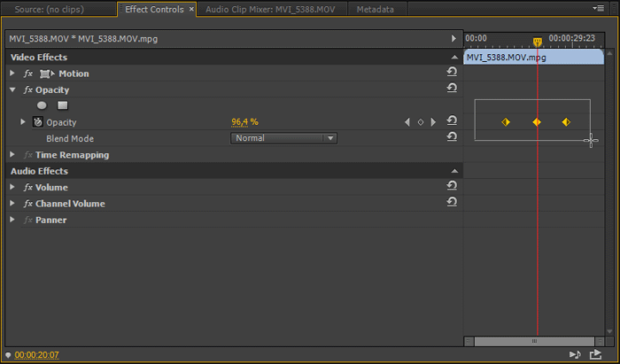Image resolution: width=620 pixels, height=364 pixels.
Task: Go to previous Opacity keyframe
Action: click(x=407, y=122)
